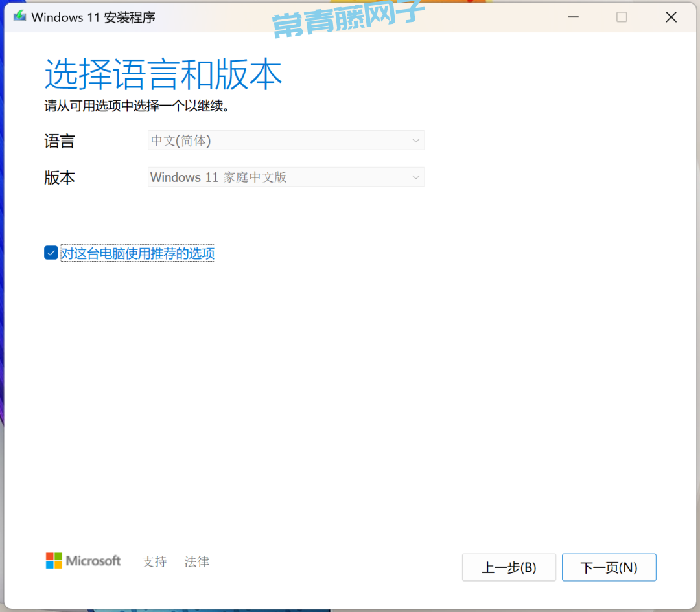Open the 支持 link
Screen dimensions: 700x612
pyautogui.click(x=154, y=561)
